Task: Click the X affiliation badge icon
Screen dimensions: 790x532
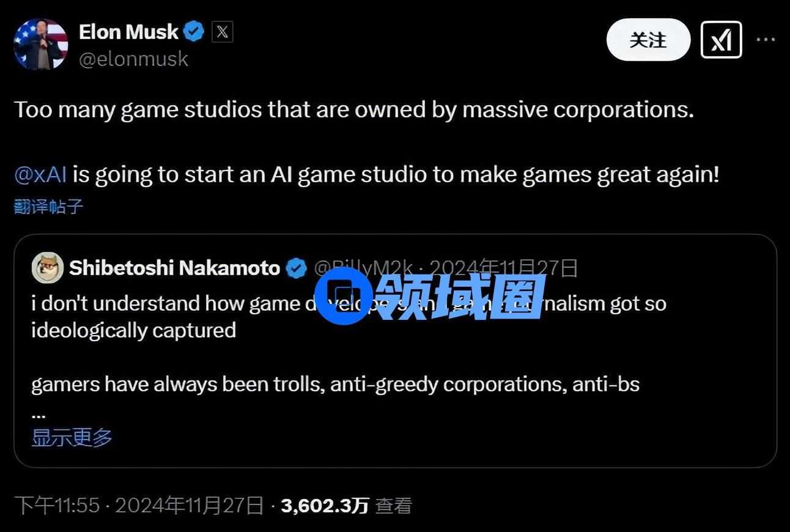Action: (x=222, y=32)
